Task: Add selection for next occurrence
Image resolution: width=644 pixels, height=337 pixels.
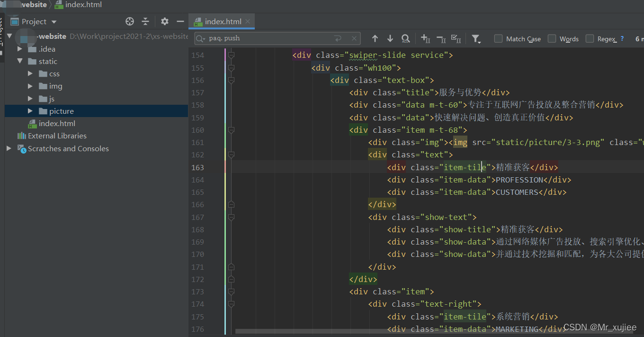Action: 425,39
